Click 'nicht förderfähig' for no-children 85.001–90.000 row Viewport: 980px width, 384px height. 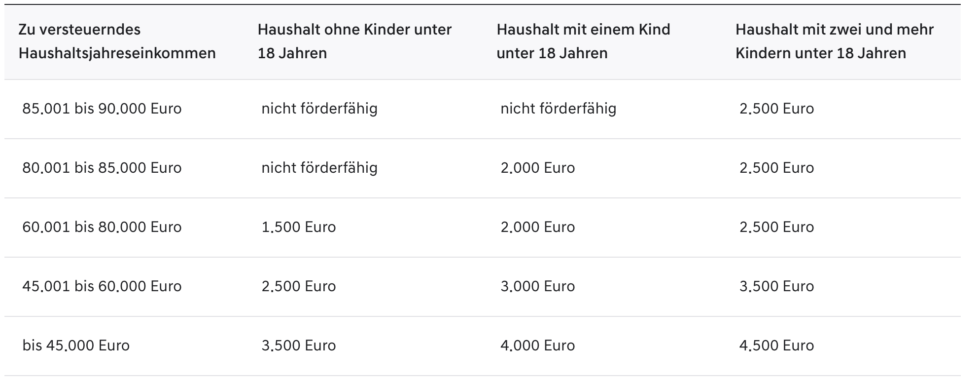(319, 109)
